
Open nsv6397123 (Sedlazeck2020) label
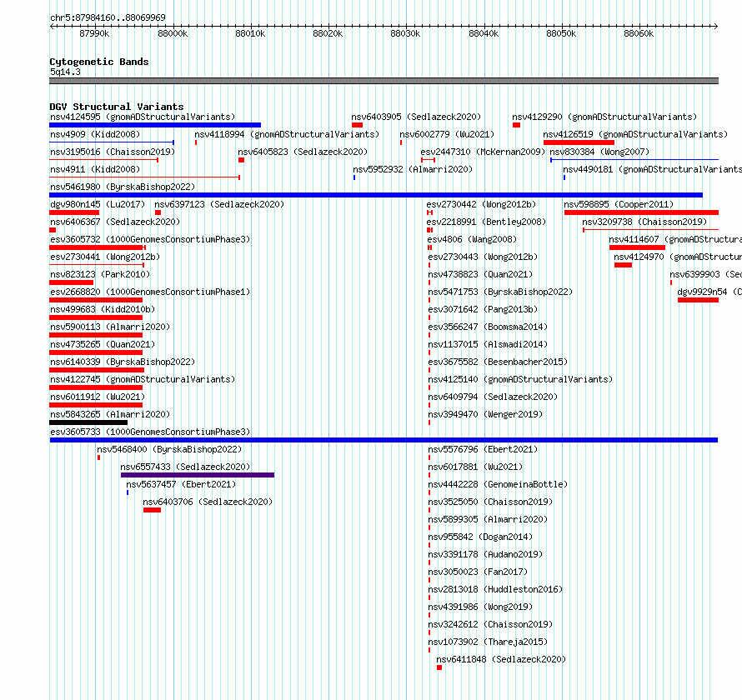point(219,204)
